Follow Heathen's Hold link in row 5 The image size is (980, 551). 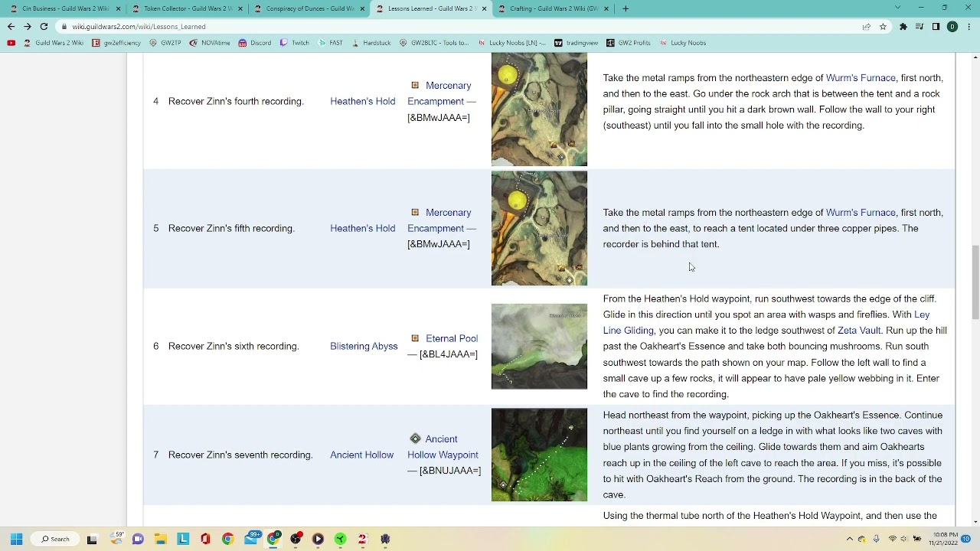[363, 228]
